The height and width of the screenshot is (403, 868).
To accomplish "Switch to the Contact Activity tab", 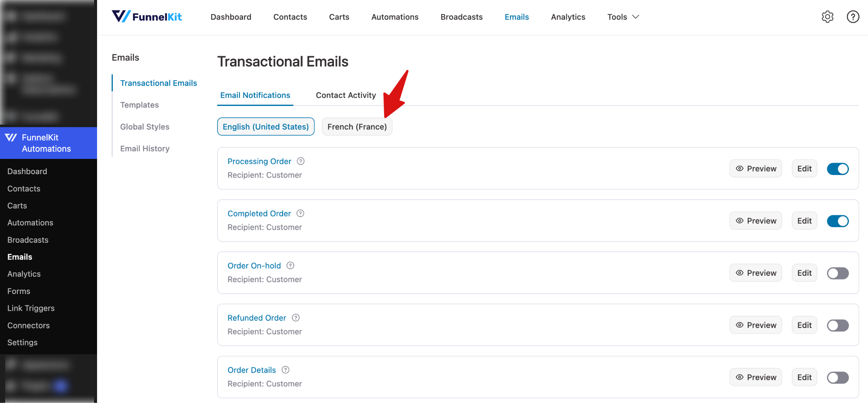I will [x=345, y=95].
